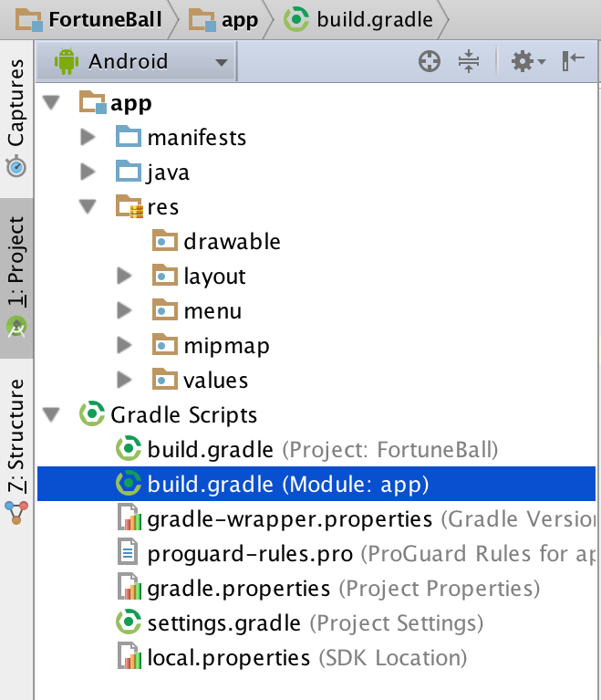Click the Captures stopwatch icon
The image size is (601, 700).
point(16,166)
